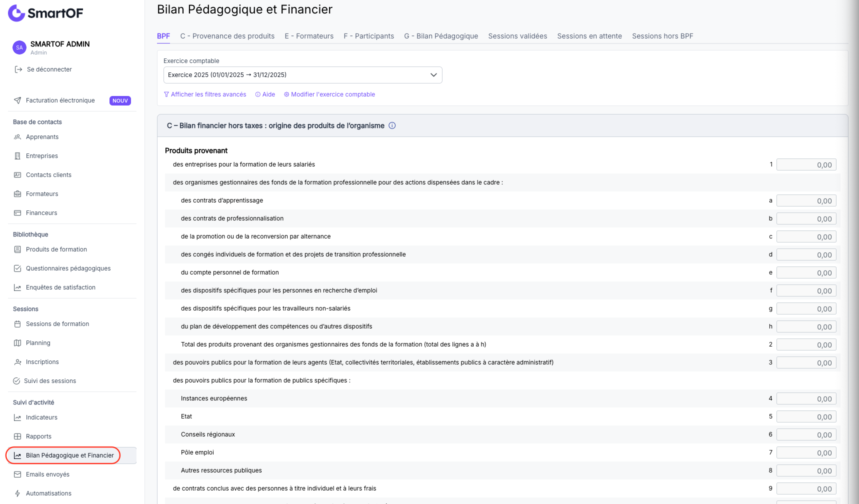Click the dropdown chevron of Exercice 2025
859x504 pixels.
coord(433,75)
